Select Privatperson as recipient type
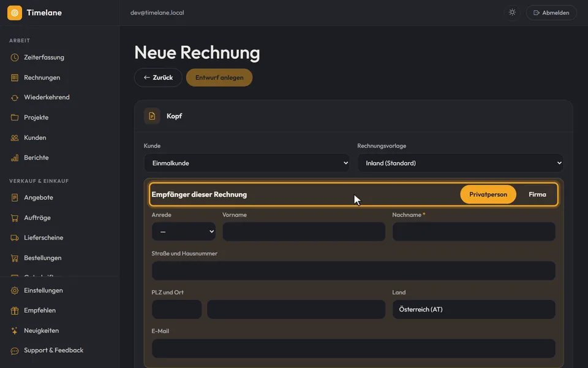Viewport: 588px width, 368px height. (x=488, y=194)
